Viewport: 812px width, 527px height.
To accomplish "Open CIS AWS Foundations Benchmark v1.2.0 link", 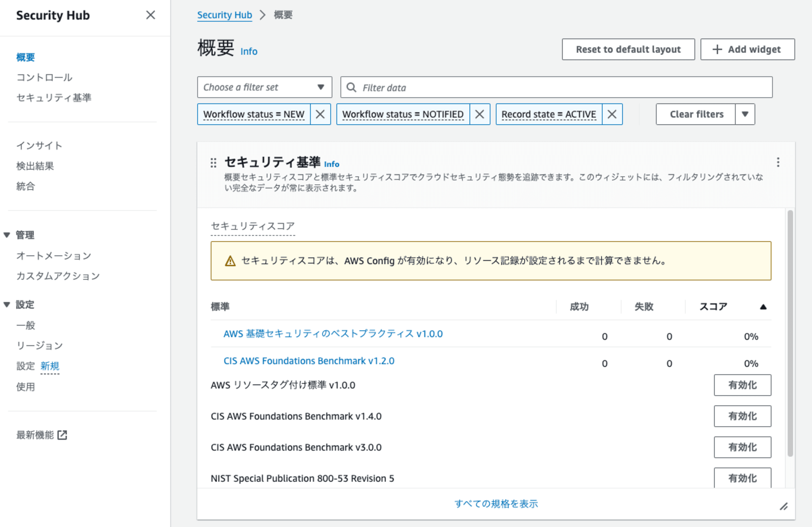I will click(309, 361).
